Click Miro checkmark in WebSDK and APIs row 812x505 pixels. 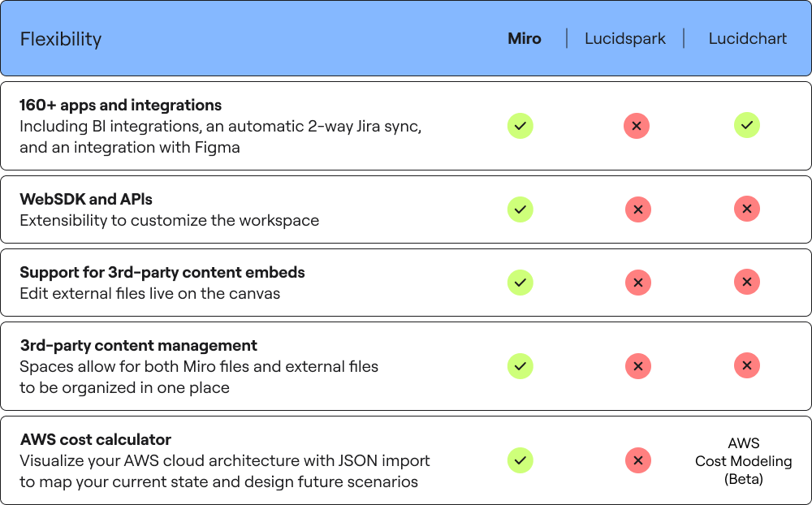click(x=520, y=209)
